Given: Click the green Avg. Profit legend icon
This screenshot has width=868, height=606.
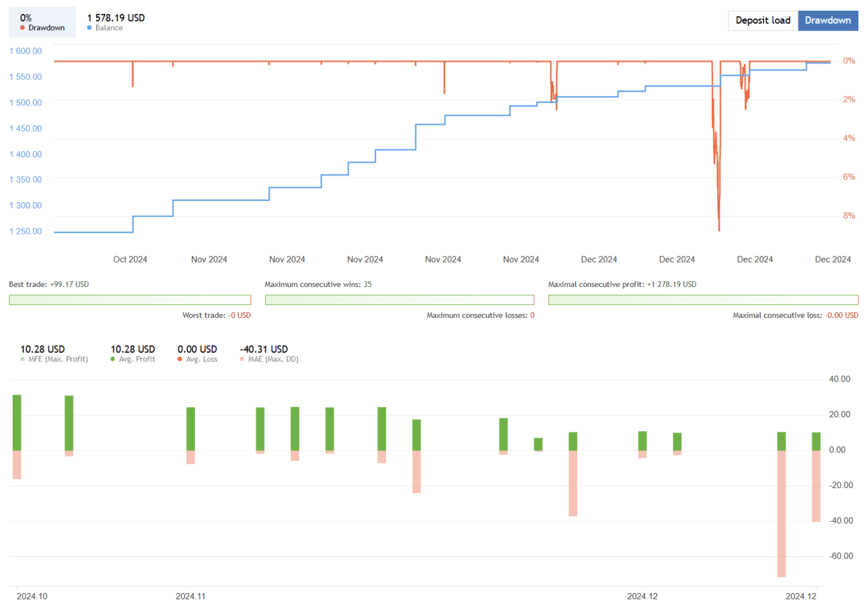Looking at the screenshot, I should click(x=113, y=359).
